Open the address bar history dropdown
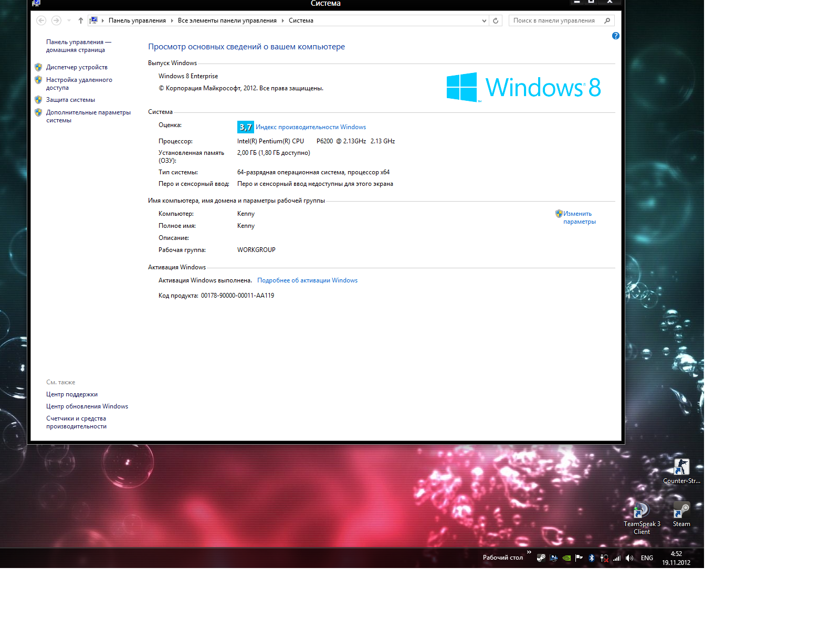Viewport: 840px width, 630px height. coord(484,20)
